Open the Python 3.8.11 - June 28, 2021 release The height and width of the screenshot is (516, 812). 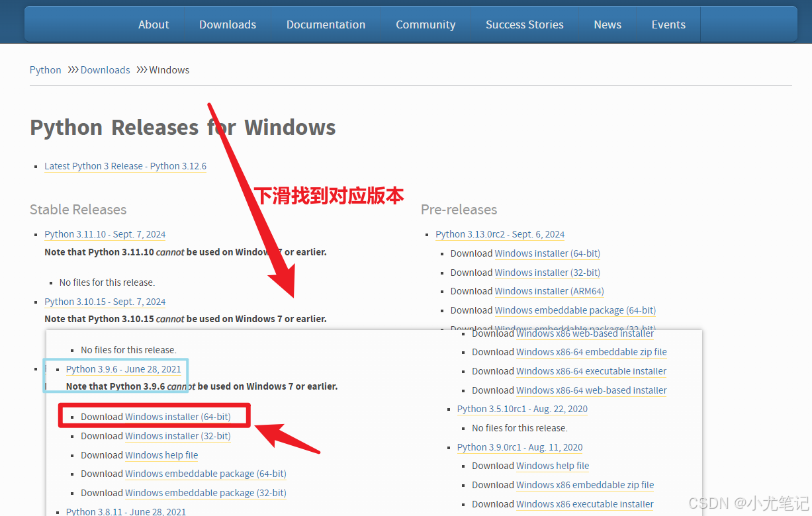pyautogui.click(x=126, y=511)
